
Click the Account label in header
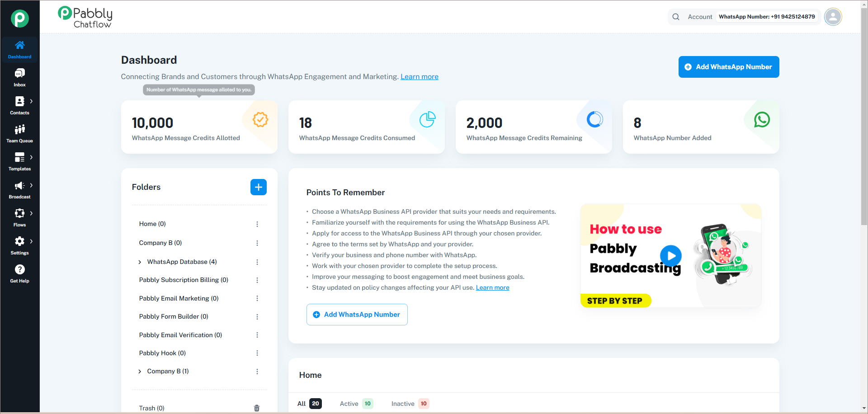pos(700,17)
